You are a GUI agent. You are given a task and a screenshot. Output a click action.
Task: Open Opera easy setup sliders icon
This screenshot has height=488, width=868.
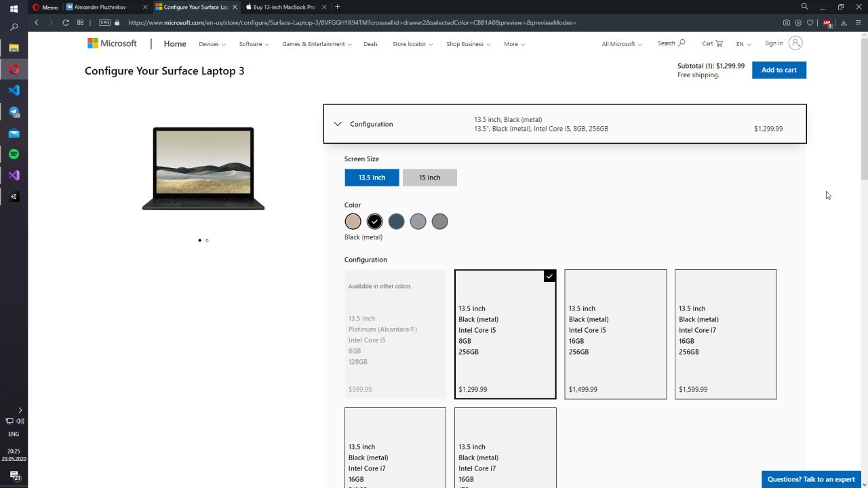pos(859,22)
